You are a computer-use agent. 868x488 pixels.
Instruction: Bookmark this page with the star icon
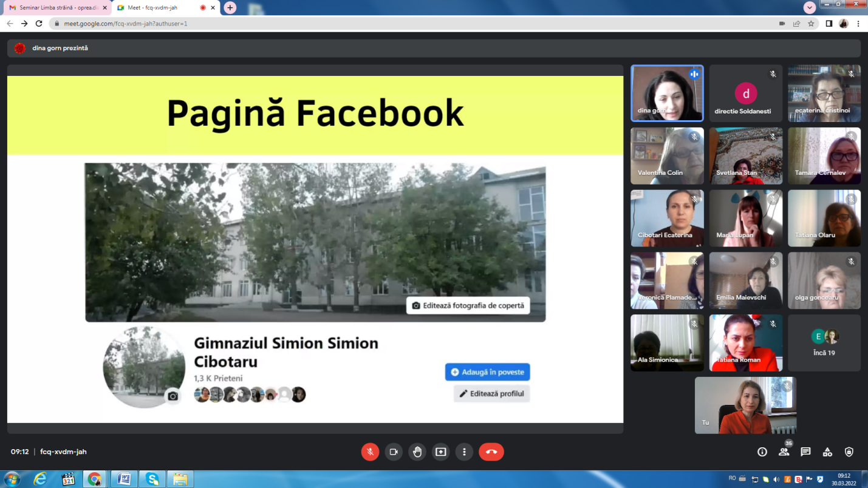point(811,24)
